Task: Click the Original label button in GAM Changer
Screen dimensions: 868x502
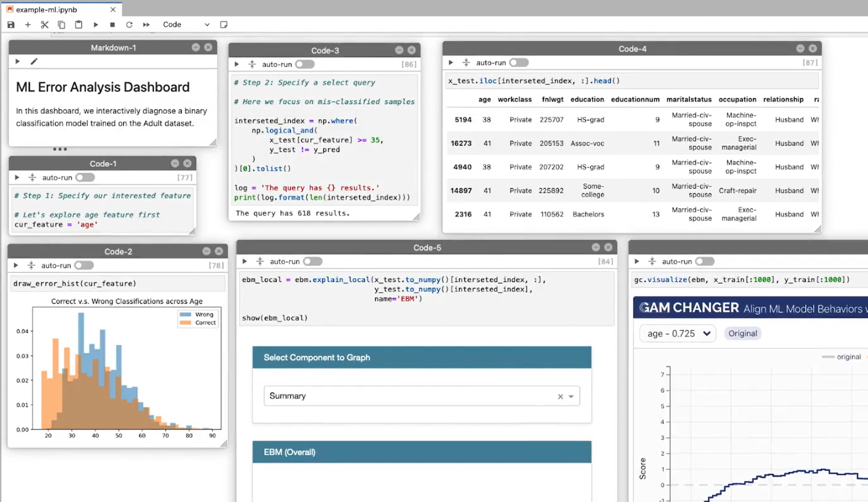Action: (742, 333)
